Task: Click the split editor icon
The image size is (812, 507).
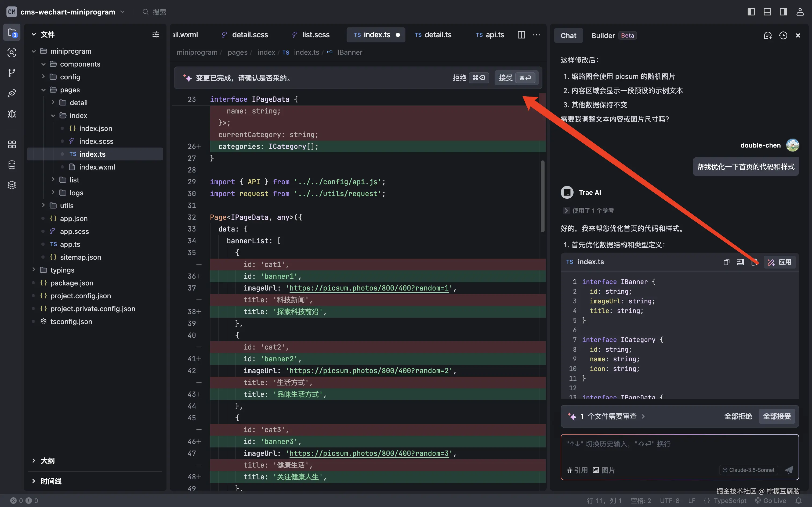Action: click(521, 35)
